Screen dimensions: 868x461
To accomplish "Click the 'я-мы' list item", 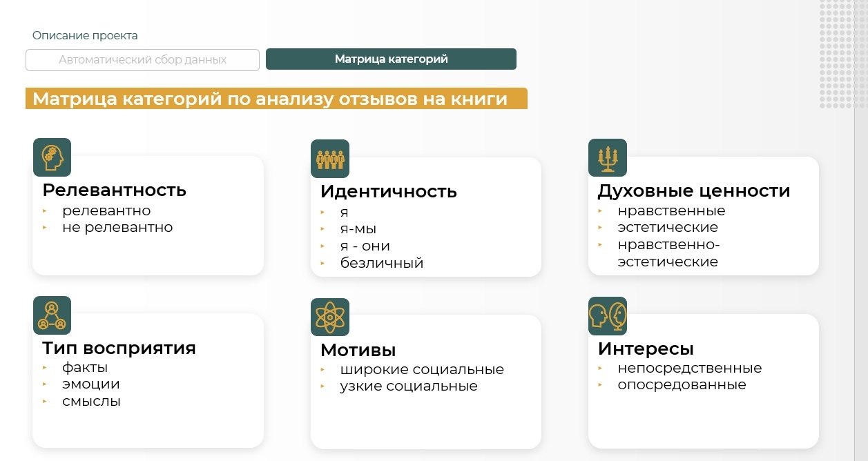I will tap(358, 229).
